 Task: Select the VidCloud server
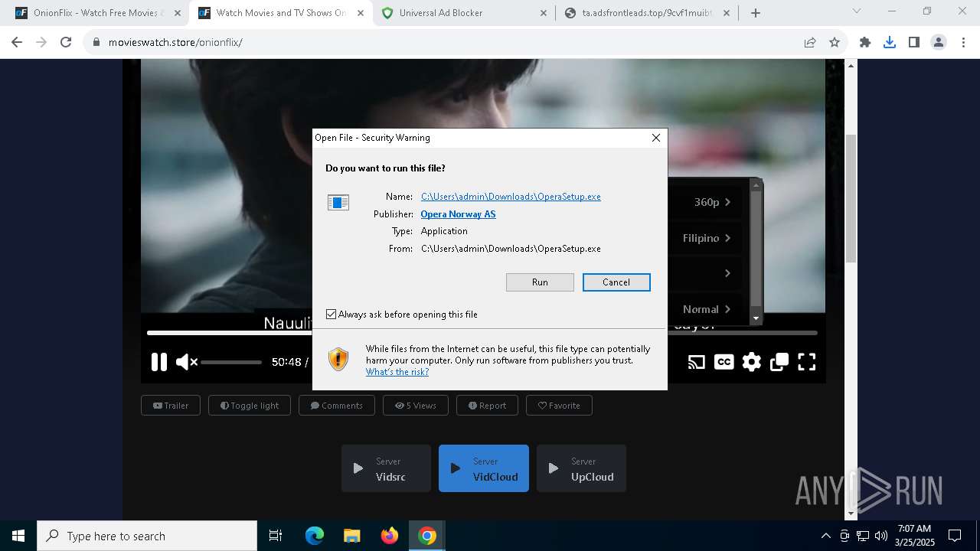[x=484, y=468]
